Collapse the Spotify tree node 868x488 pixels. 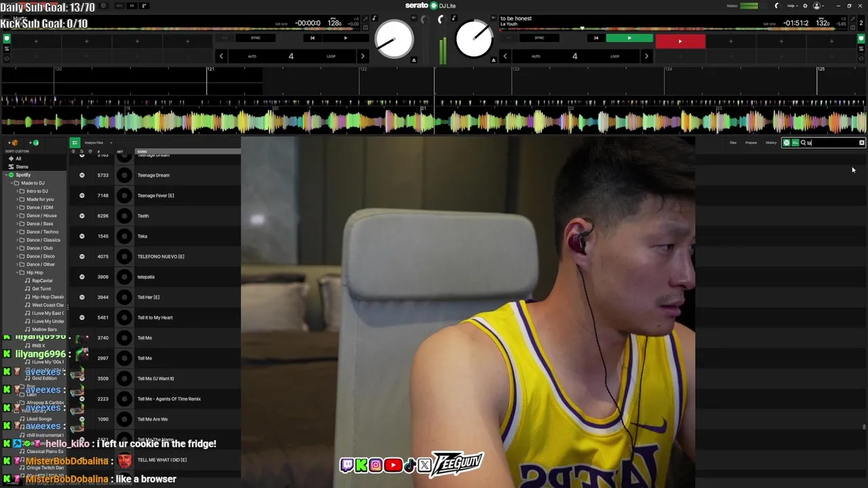point(6,175)
